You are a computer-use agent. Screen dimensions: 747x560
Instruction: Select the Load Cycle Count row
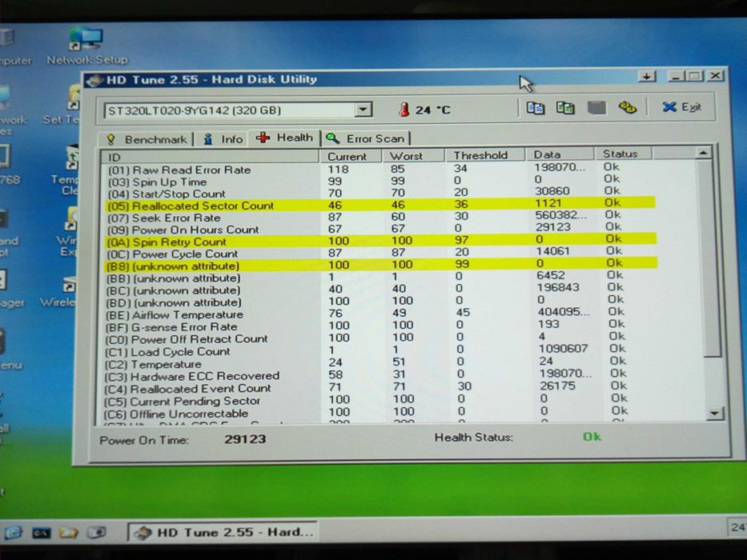pyautogui.click(x=380, y=351)
